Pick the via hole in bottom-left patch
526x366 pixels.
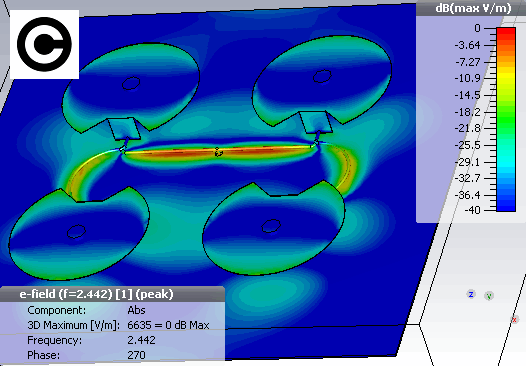76,231
